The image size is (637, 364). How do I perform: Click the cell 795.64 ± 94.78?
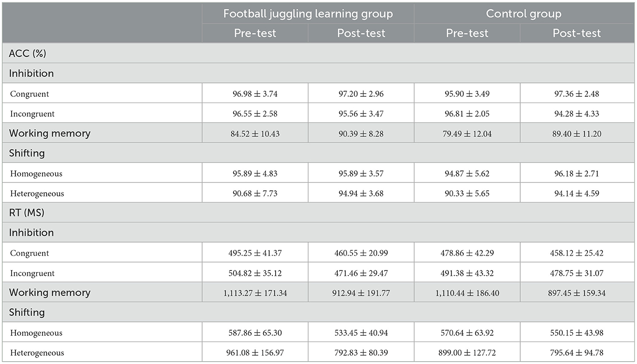click(x=577, y=352)
